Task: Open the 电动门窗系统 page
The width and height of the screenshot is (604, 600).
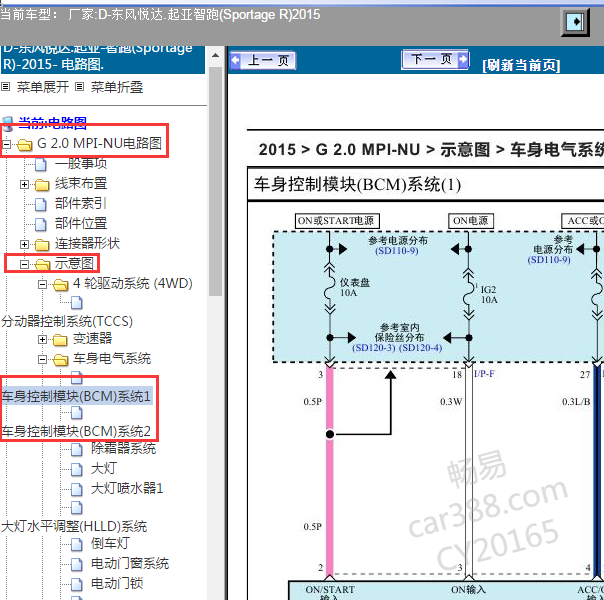Action: (130, 564)
